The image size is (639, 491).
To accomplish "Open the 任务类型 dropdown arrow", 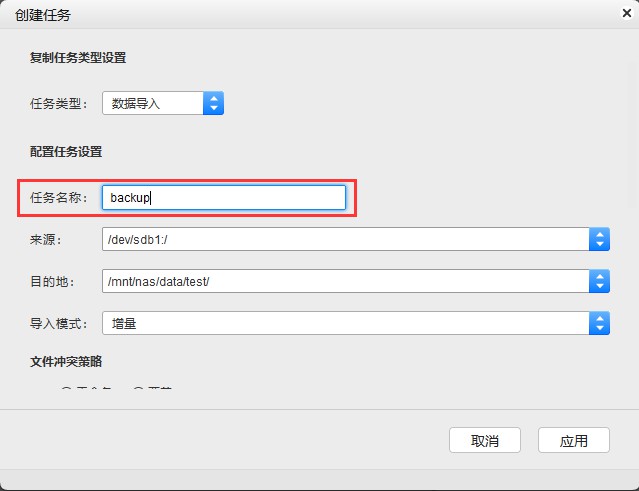I will tap(213, 103).
